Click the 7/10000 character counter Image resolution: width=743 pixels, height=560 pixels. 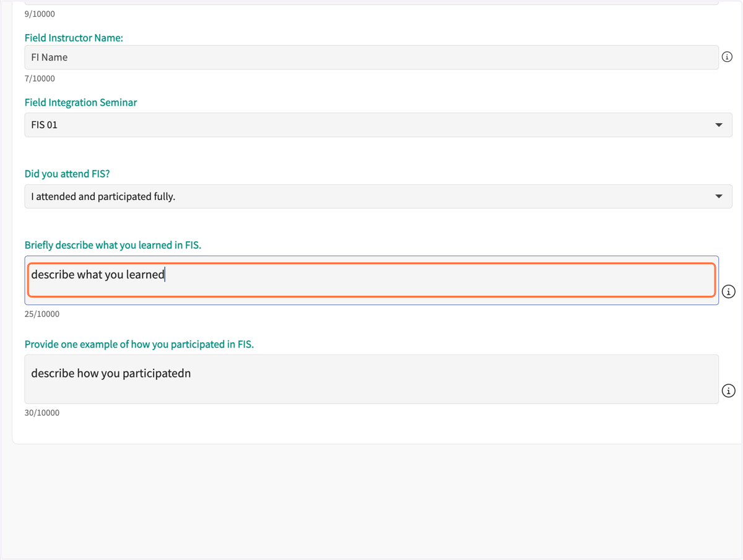[40, 79]
